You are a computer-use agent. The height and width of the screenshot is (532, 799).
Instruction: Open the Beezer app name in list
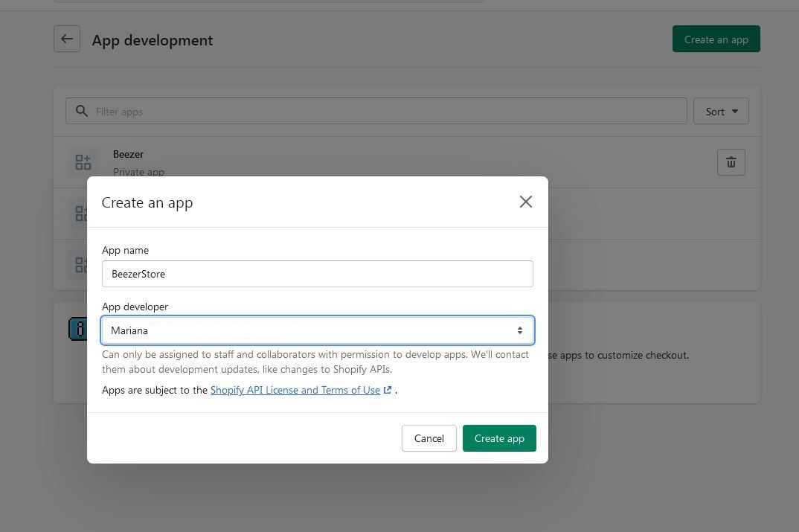point(128,154)
